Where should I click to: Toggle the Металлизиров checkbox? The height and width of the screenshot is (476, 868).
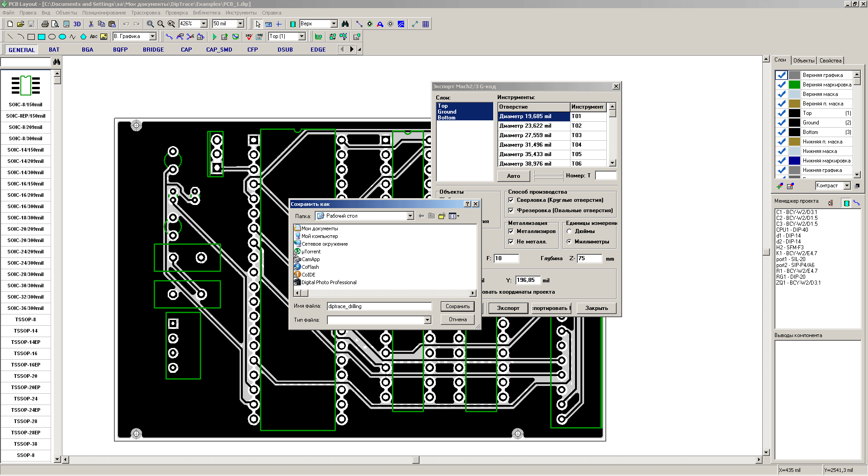[x=511, y=231]
